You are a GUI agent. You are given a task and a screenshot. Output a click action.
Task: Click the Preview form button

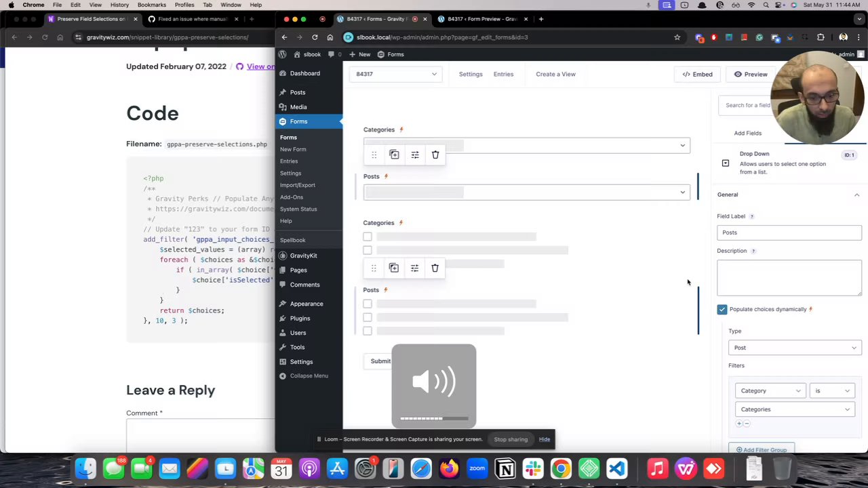751,74
